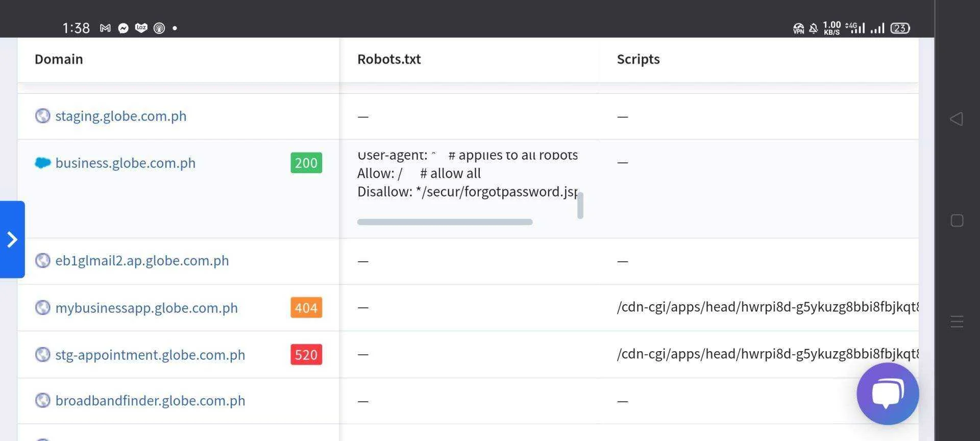
Task: Tap hotspot notification icon in status bar
Action: pos(159,28)
